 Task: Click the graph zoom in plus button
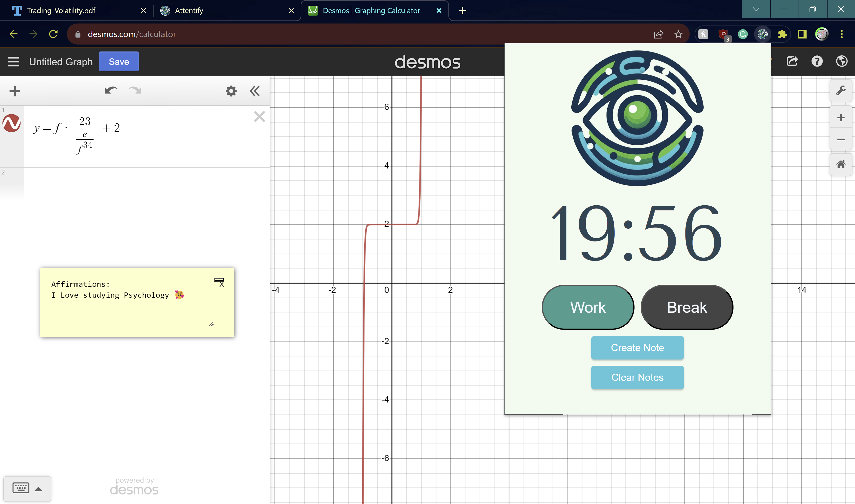840,118
